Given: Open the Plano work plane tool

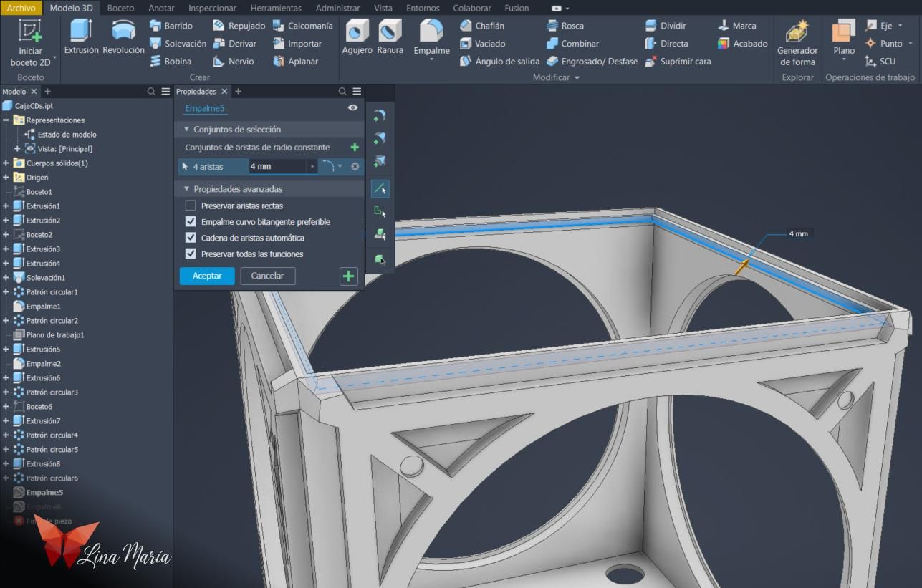Looking at the screenshot, I should coord(844,39).
